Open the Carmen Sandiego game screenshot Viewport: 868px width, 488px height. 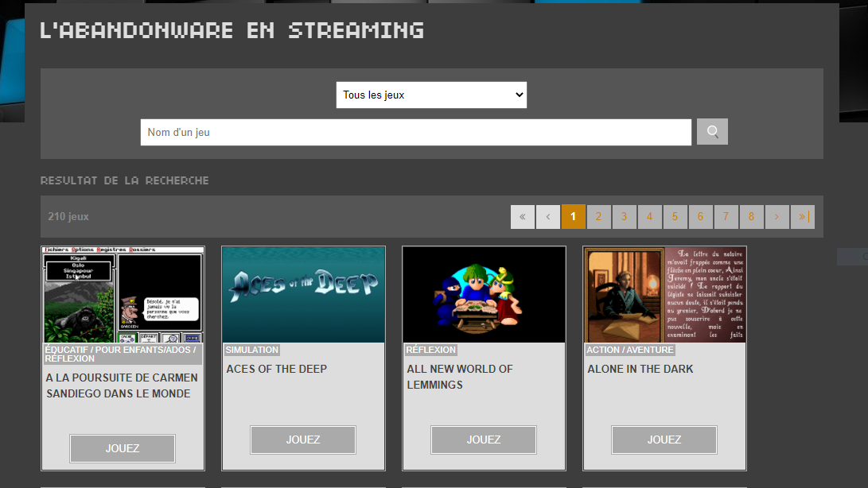[123, 295]
